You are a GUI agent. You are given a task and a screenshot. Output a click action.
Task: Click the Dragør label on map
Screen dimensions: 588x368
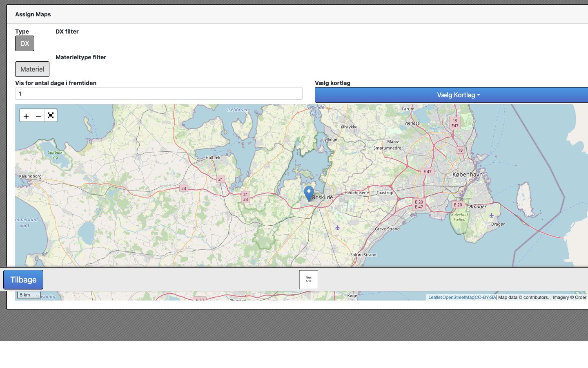click(x=498, y=224)
